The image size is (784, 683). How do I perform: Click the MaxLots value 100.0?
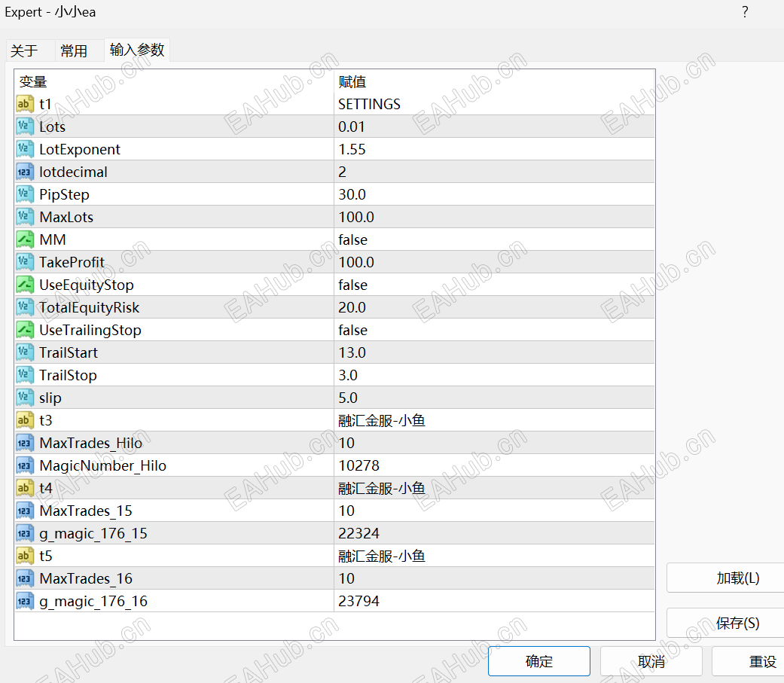(x=356, y=217)
